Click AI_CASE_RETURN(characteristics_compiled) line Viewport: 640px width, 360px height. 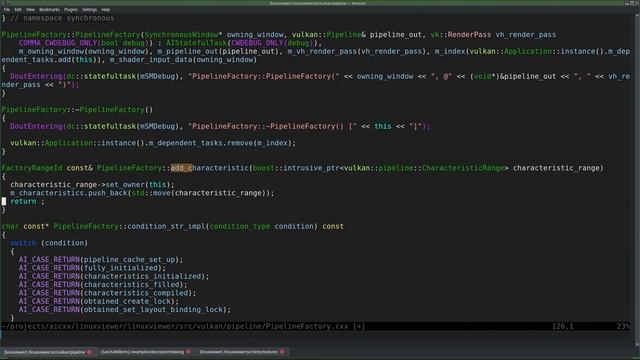point(107,293)
